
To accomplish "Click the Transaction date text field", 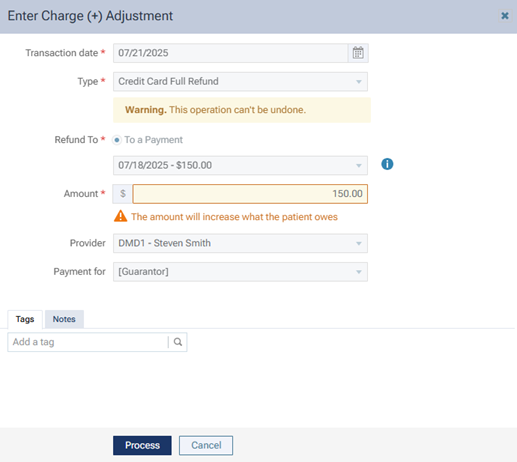I will [231, 53].
